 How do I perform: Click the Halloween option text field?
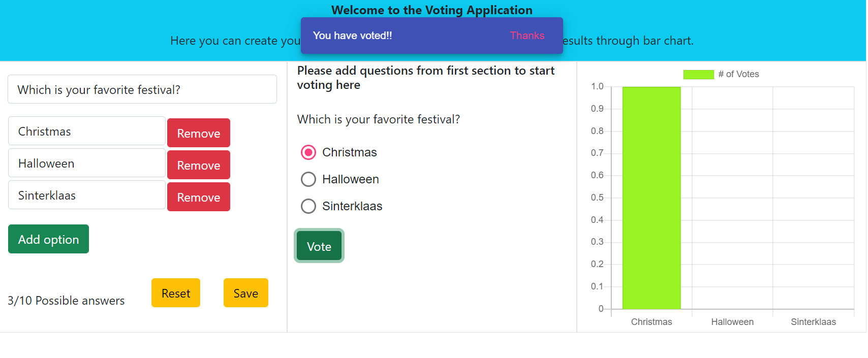click(x=86, y=162)
